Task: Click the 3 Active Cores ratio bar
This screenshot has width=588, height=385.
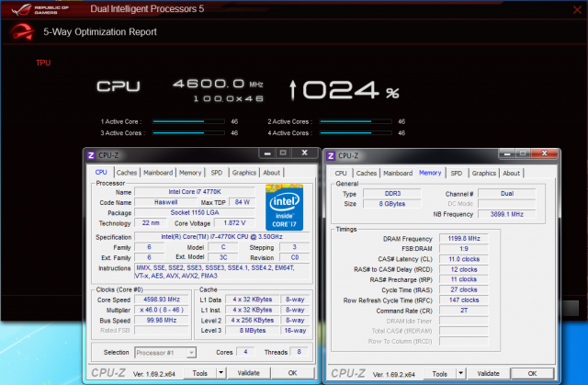Action: (x=188, y=133)
